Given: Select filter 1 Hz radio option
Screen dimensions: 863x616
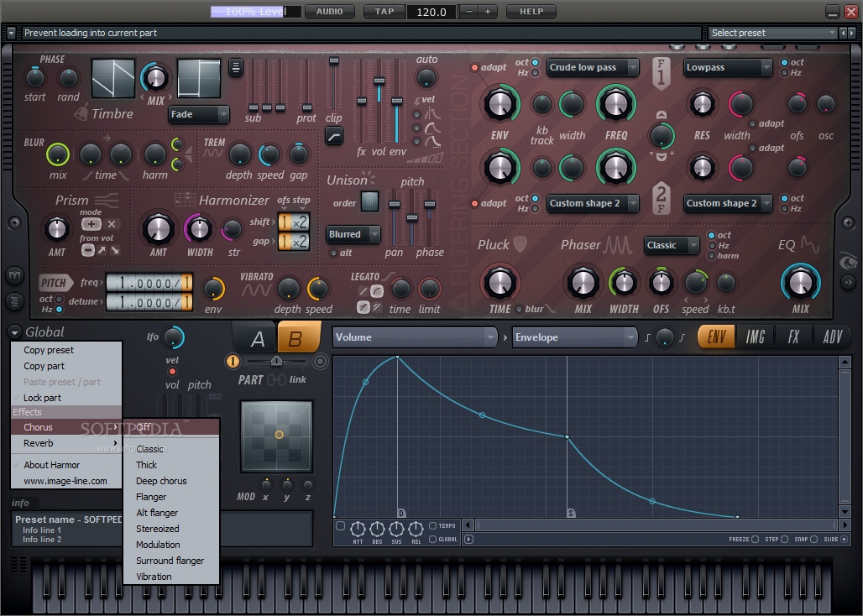Looking at the screenshot, I should pos(535,73).
